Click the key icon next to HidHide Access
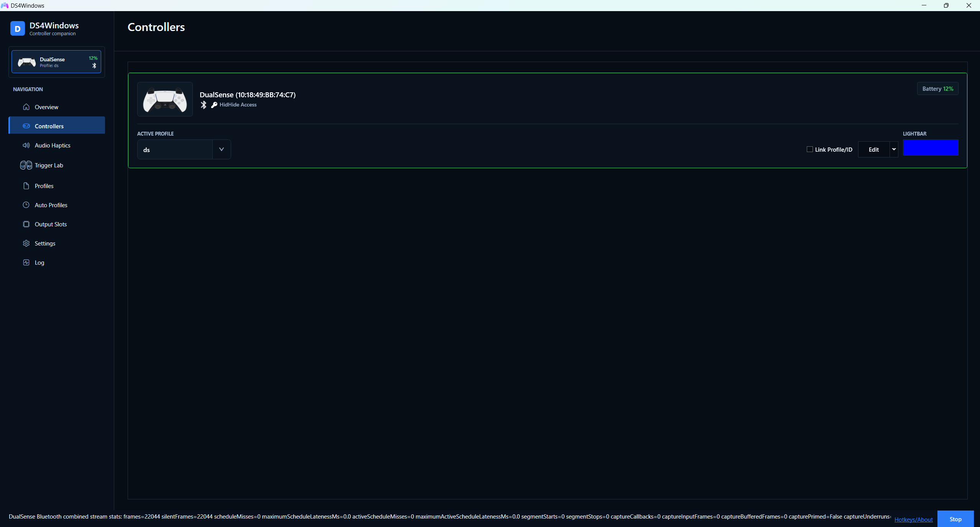Viewport: 980px width, 527px height. click(214, 105)
